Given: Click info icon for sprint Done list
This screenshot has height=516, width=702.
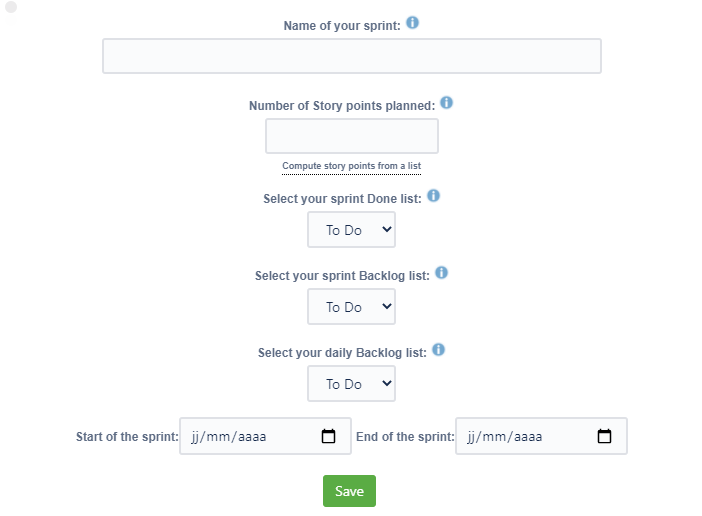Looking at the screenshot, I should (x=433, y=196).
